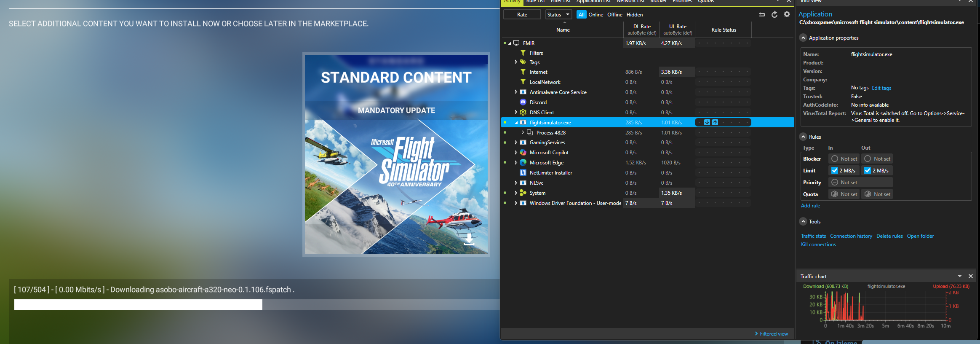Click the download arrow icon on Standard Content card
This screenshot has height=344, width=980.
coord(469,239)
